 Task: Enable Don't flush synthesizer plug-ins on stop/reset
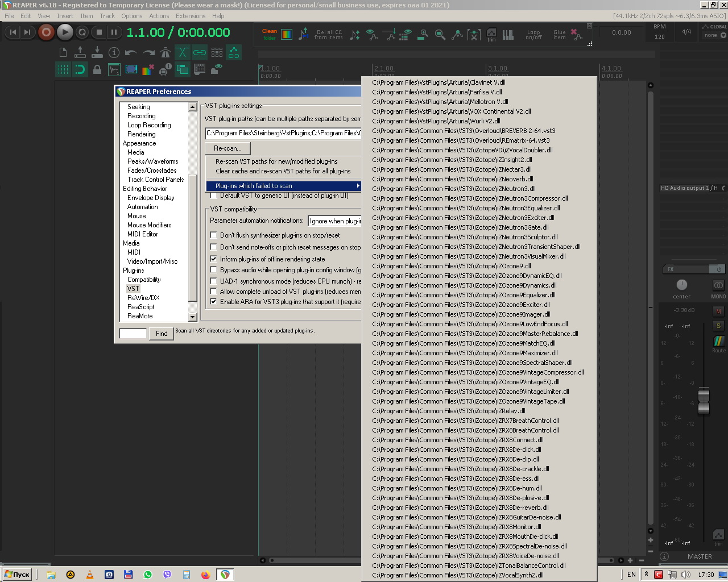point(214,235)
